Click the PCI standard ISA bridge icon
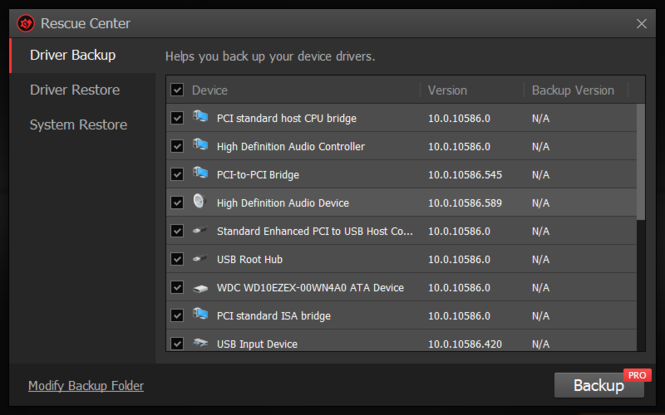 (201, 314)
